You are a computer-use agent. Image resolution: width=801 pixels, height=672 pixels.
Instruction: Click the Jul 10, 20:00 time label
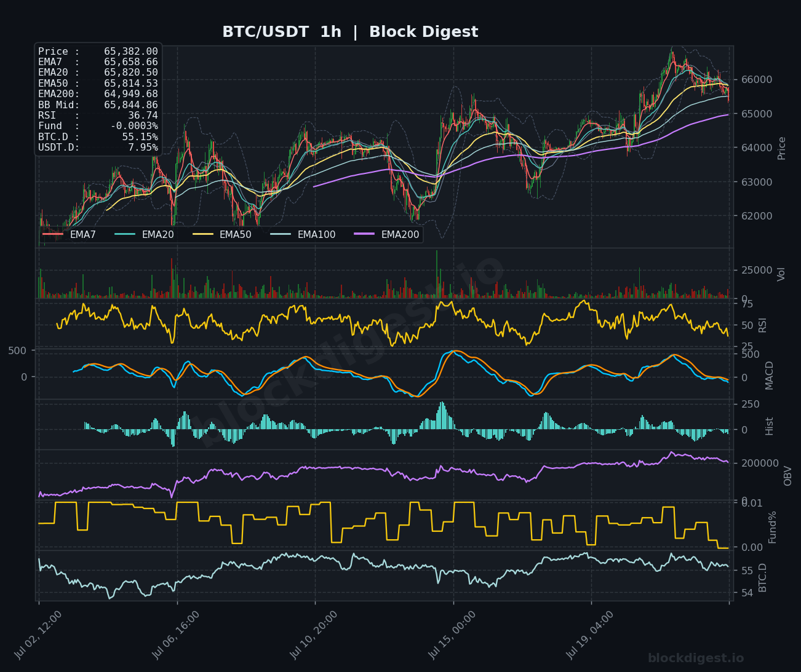pyautogui.click(x=314, y=635)
